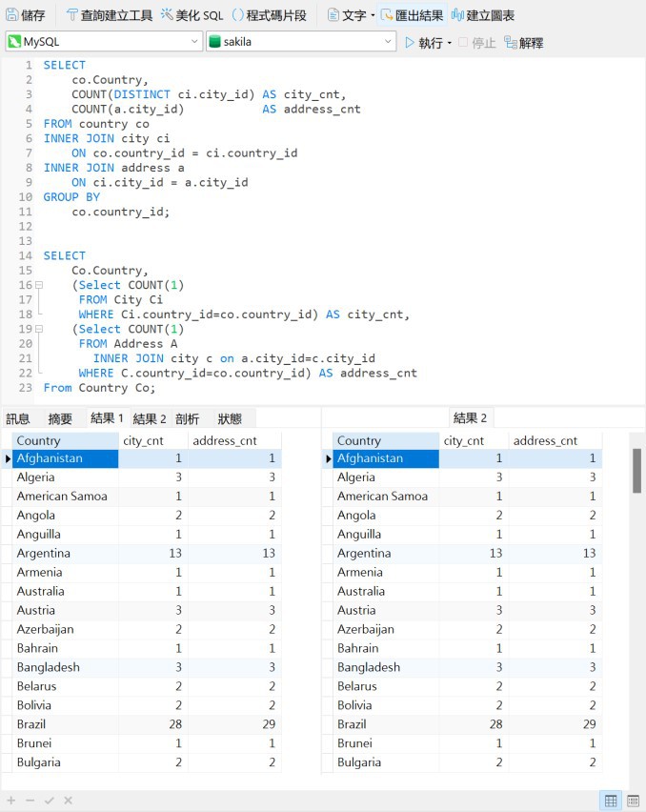Open the MySQL connection dropdown
646x812 pixels.
click(103, 42)
